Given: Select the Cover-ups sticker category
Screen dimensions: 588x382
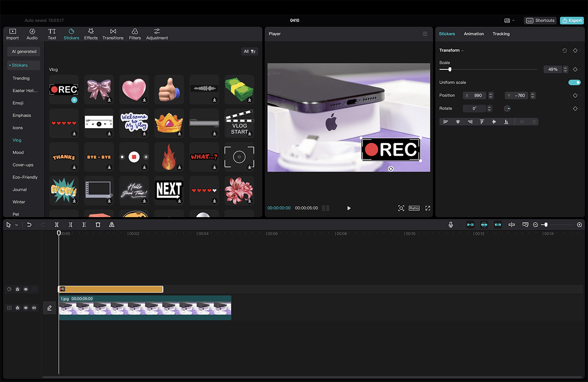Looking at the screenshot, I should pos(23,165).
